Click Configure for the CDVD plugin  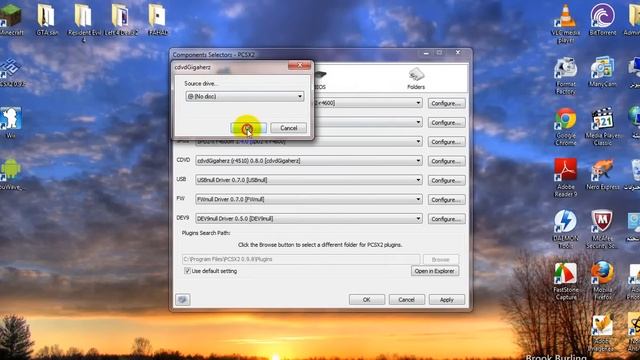point(446,161)
